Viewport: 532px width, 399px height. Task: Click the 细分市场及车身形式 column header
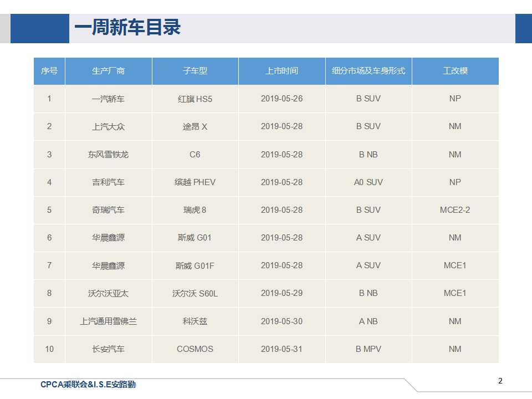click(369, 71)
